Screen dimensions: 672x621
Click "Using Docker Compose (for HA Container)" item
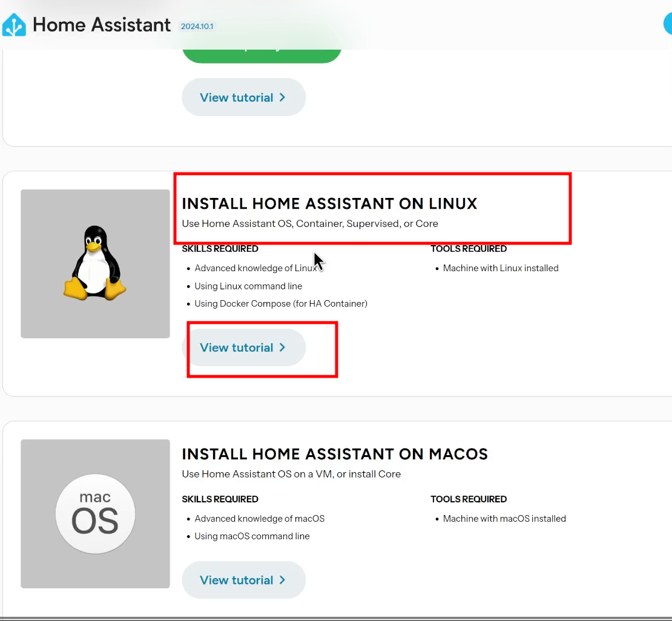point(281,304)
